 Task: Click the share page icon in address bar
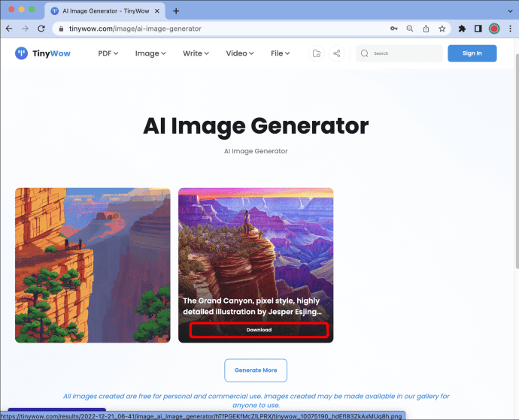[x=426, y=29]
